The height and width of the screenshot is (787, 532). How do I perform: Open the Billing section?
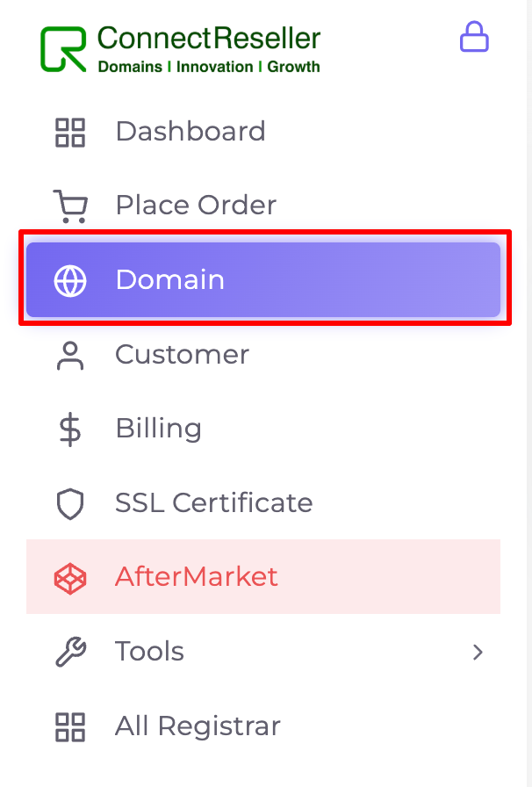(263, 429)
